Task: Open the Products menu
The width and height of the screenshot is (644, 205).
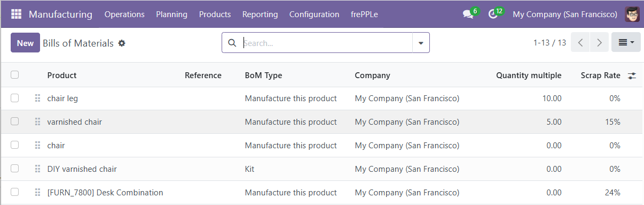Action: pyautogui.click(x=215, y=14)
